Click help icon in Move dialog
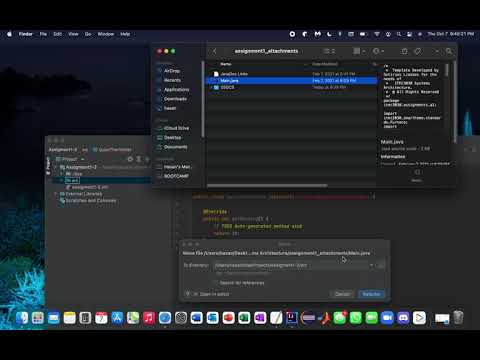Viewport: 480px width, 360px height. point(188,294)
